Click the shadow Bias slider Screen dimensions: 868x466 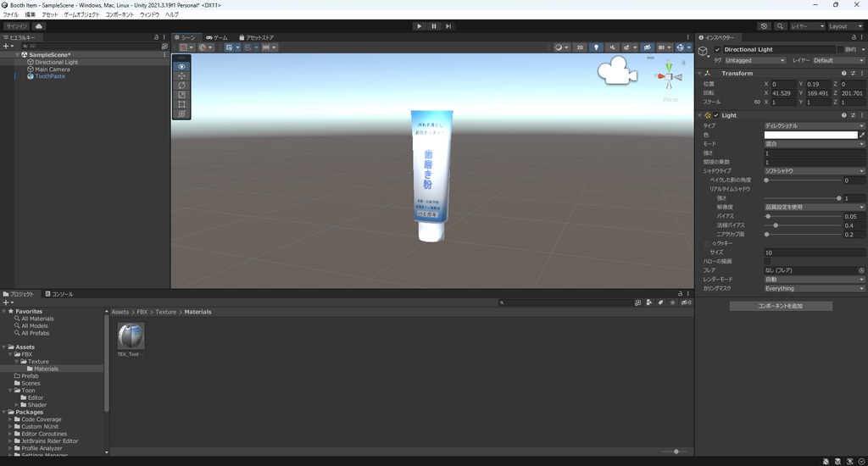(x=803, y=216)
